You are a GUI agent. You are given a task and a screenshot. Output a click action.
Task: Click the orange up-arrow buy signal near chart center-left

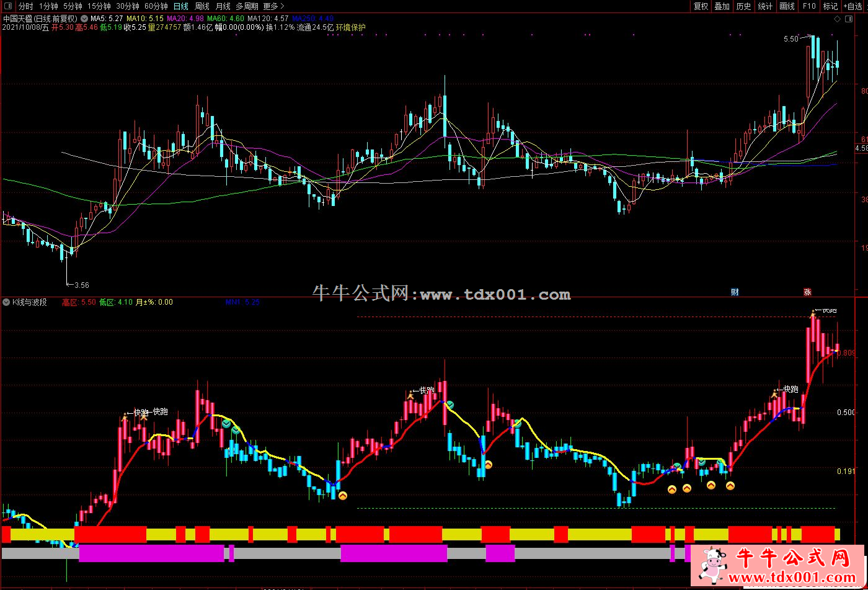click(x=343, y=495)
